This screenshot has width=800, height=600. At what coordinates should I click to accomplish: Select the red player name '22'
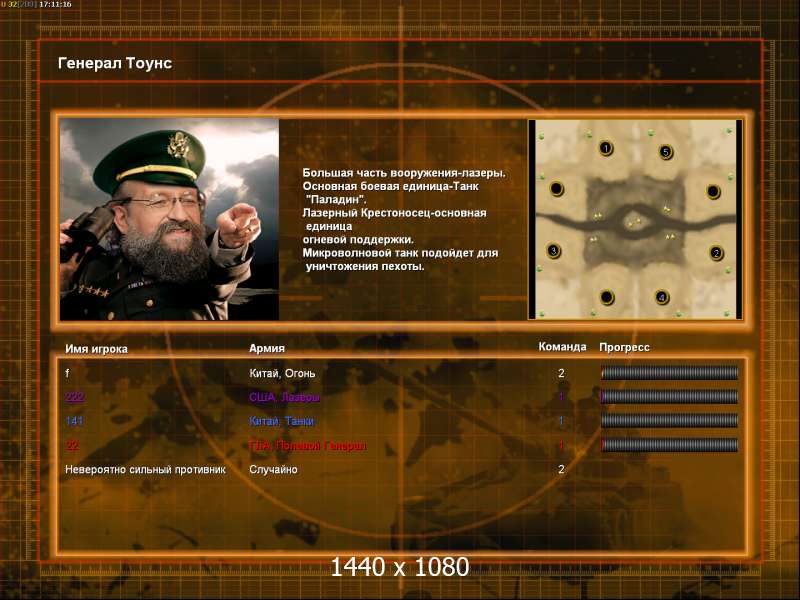click(72, 445)
